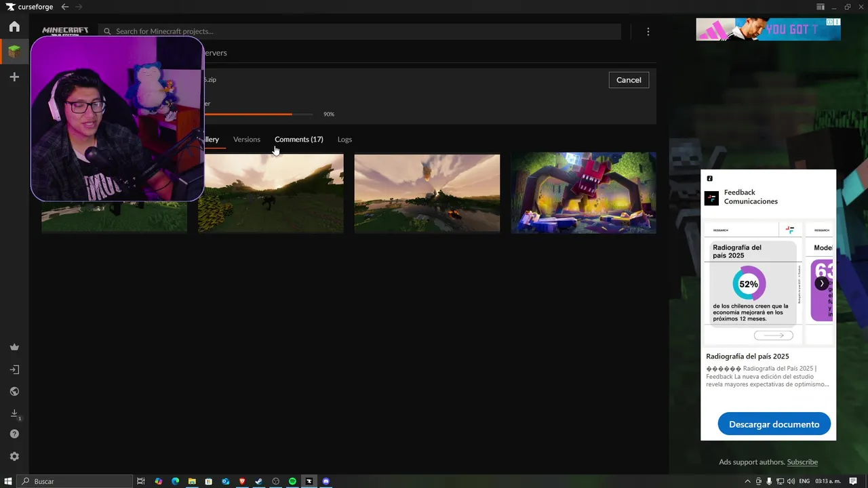This screenshot has height=488, width=868.
Task: Click the Windows Buscar search box
Action: [x=75, y=481]
